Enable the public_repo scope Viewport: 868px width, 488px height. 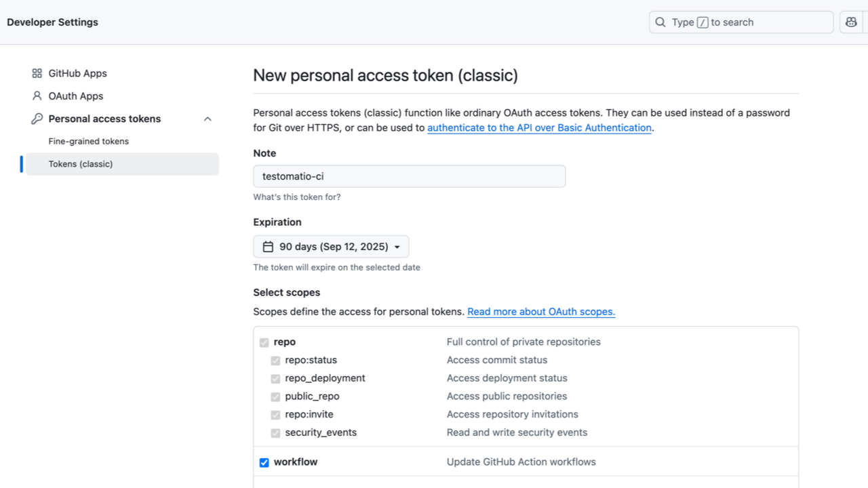tap(275, 396)
